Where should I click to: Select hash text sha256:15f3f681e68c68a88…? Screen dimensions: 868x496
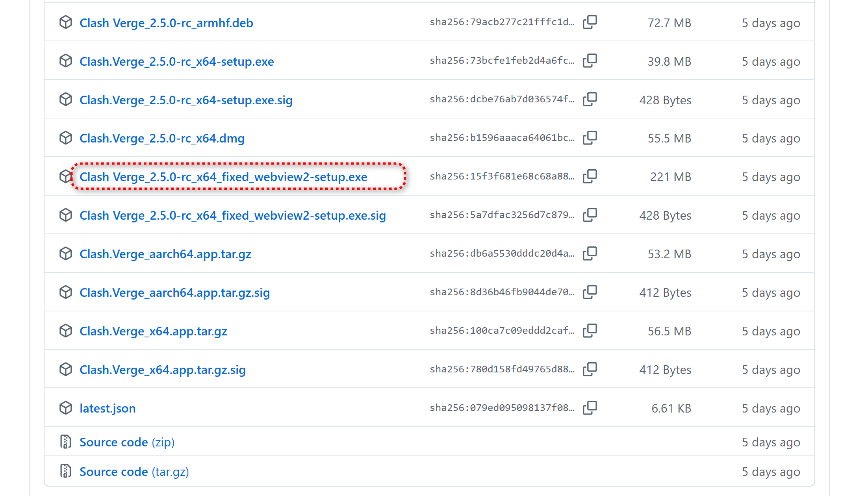(502, 176)
